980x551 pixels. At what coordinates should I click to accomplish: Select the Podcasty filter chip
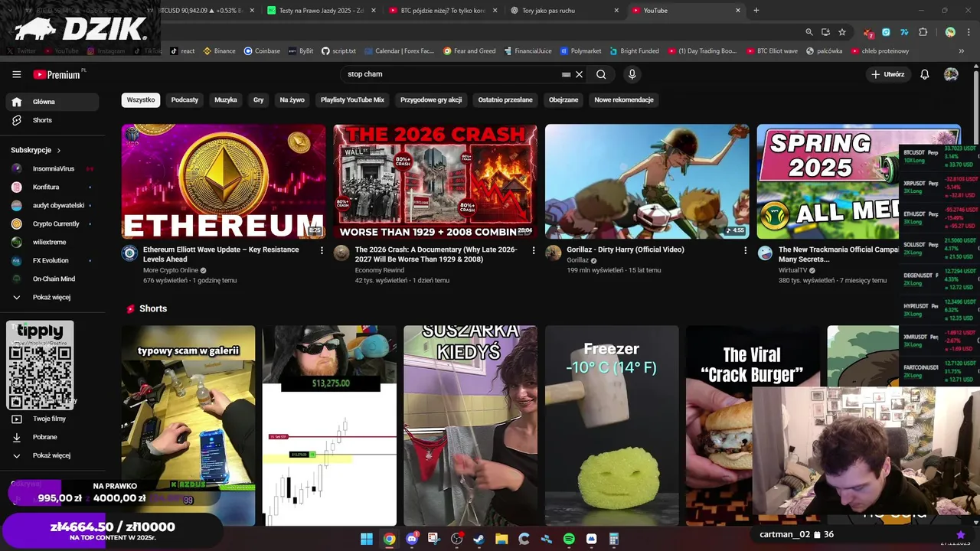[x=185, y=99]
